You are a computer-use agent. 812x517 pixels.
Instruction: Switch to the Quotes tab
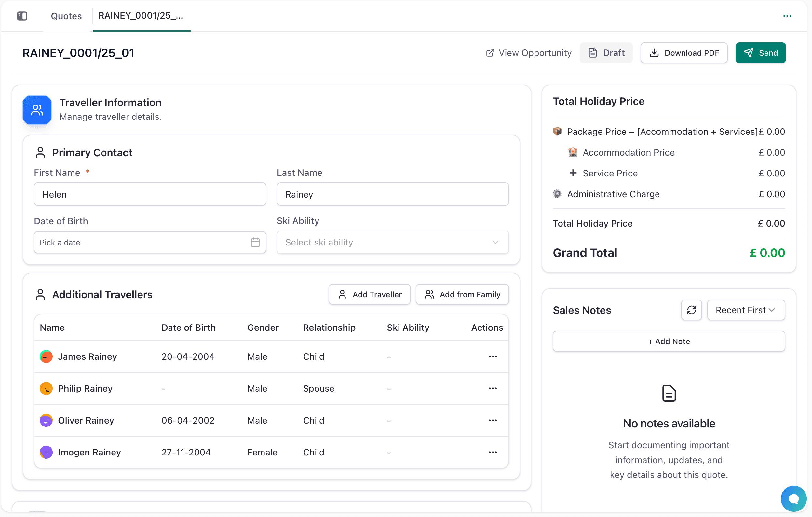pos(66,16)
